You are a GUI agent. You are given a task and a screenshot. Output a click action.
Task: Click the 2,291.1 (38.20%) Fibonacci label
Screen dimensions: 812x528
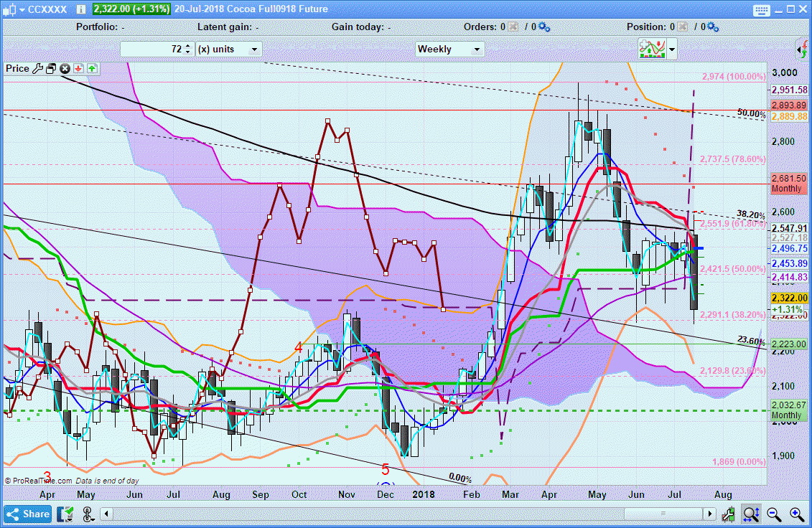pos(732,315)
